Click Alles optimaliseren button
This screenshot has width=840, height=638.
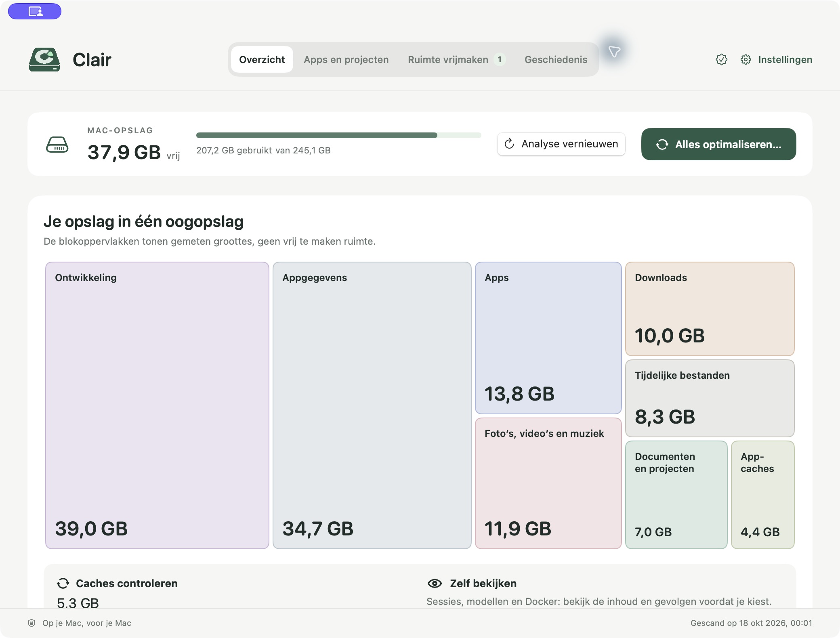click(x=718, y=144)
